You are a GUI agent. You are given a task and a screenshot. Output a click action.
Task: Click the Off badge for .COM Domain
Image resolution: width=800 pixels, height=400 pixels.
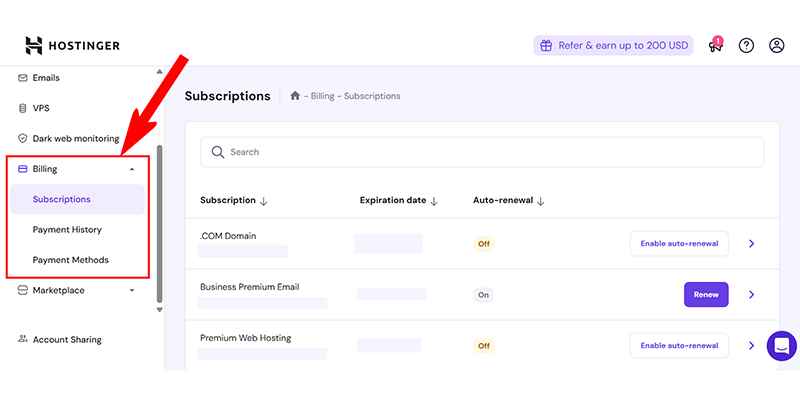point(484,244)
